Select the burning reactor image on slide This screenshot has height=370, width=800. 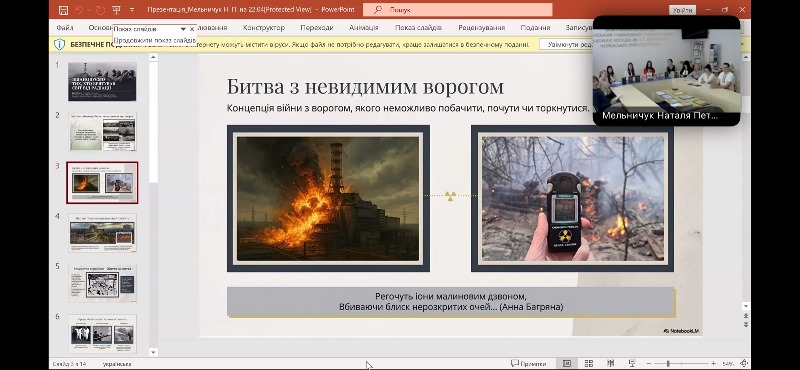tap(328, 199)
